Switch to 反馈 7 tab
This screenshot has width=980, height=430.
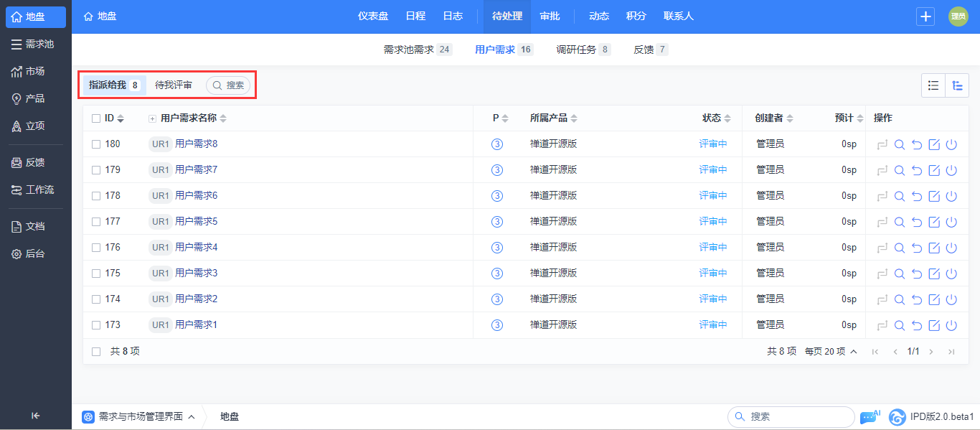point(651,50)
